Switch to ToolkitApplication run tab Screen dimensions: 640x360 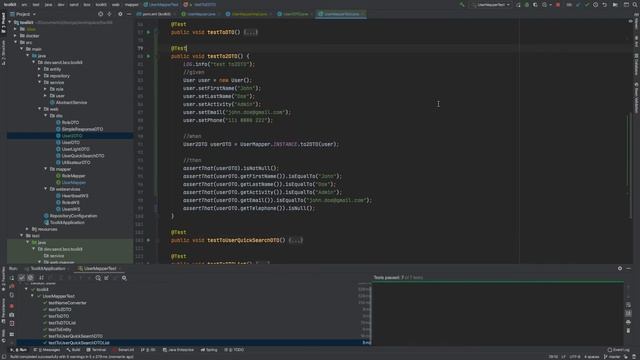[48, 269]
